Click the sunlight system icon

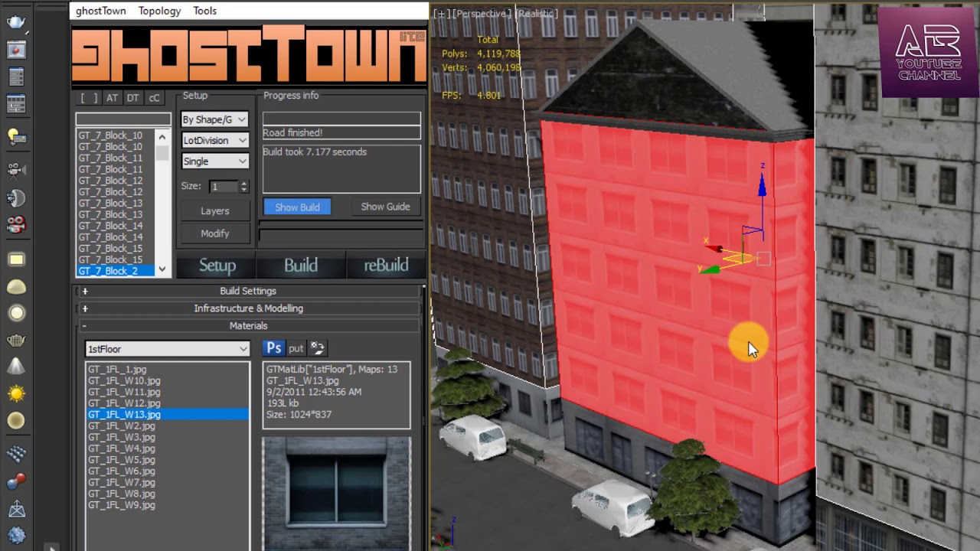(x=16, y=393)
